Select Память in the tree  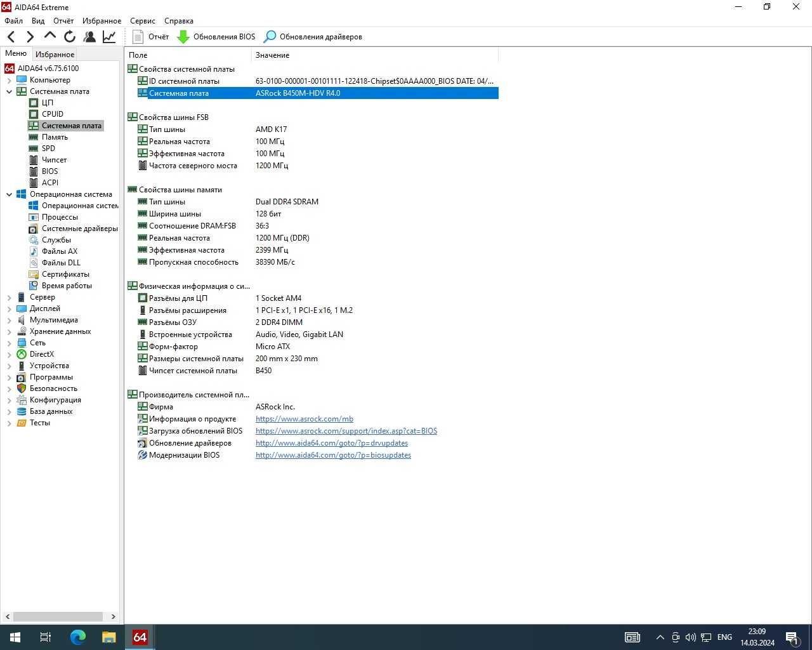click(x=55, y=137)
